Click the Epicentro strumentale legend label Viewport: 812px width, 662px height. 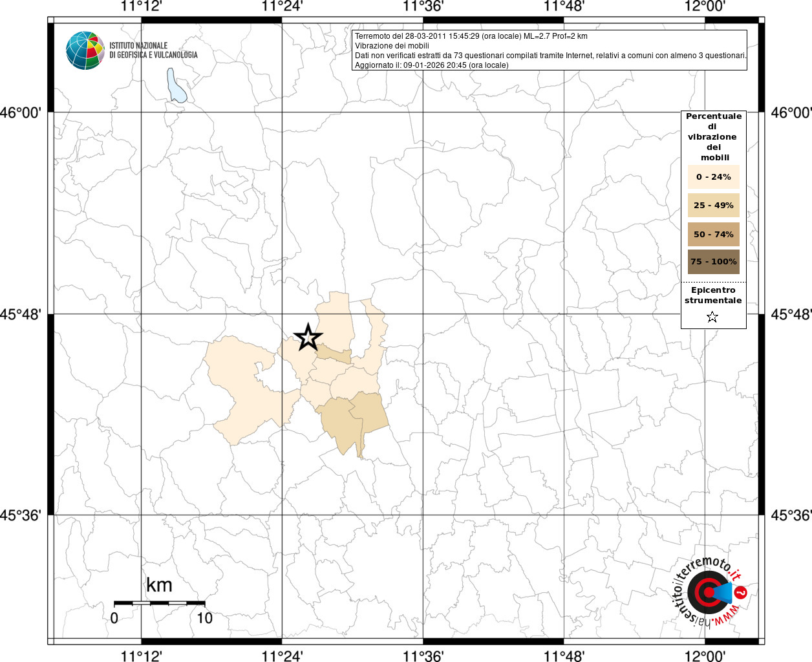[x=713, y=295]
